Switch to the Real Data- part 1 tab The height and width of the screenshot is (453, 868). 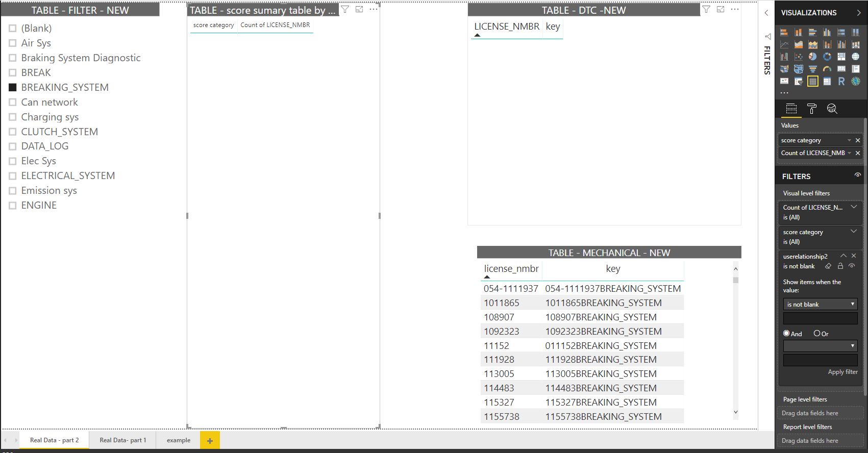click(x=123, y=440)
